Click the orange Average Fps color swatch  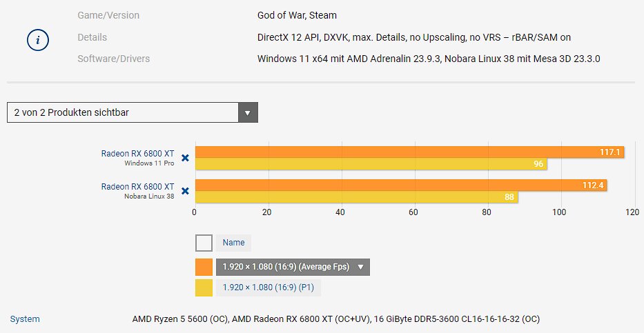204,267
